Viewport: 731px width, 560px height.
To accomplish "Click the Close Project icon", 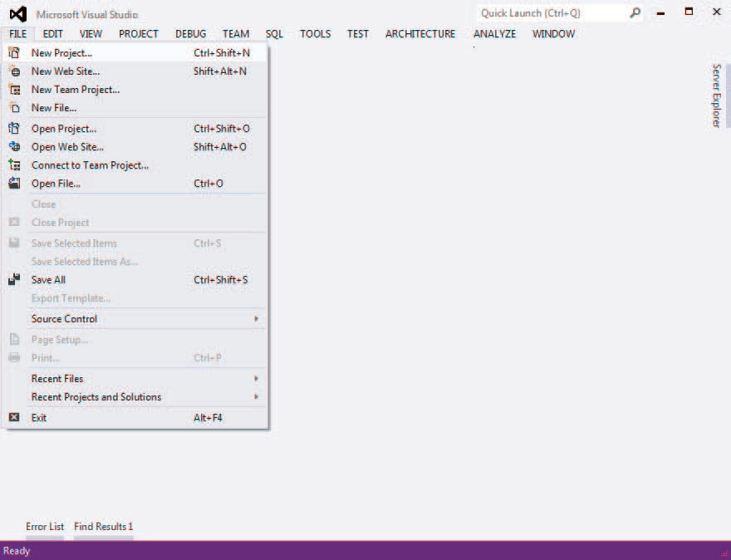I will [14, 222].
